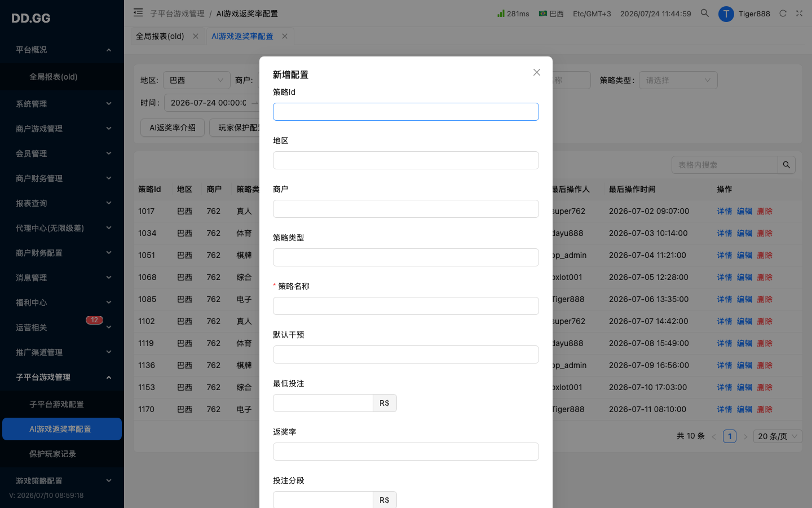Click the 巴西 flag region indicator

coord(551,14)
